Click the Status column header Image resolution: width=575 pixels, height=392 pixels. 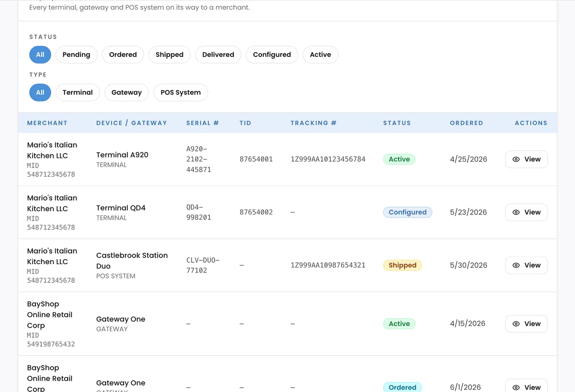pyautogui.click(x=397, y=123)
